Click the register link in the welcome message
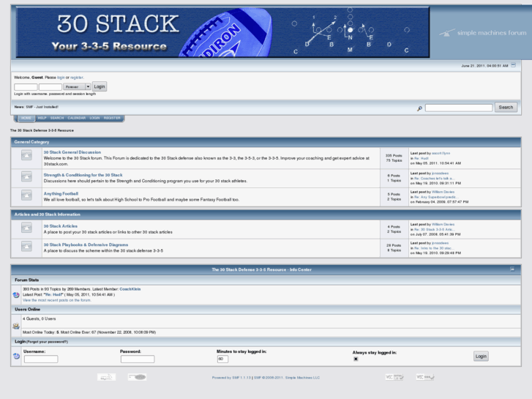The height and width of the screenshot is (399, 532). click(77, 78)
